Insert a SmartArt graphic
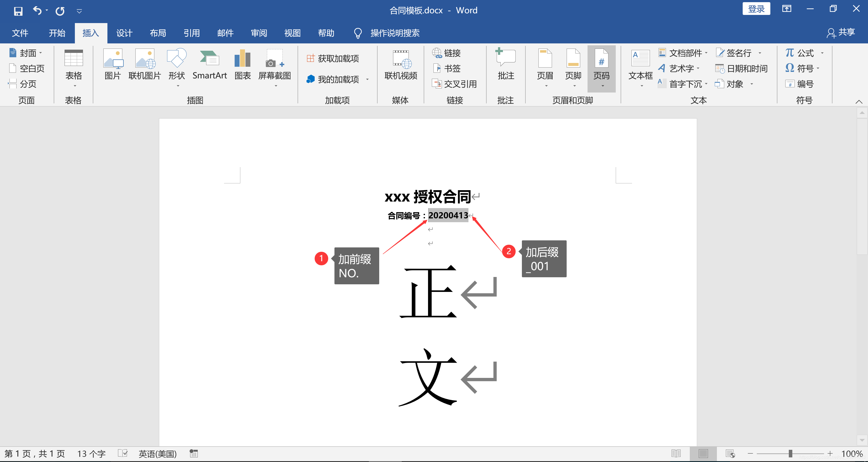The height and width of the screenshot is (462, 868). [209, 65]
